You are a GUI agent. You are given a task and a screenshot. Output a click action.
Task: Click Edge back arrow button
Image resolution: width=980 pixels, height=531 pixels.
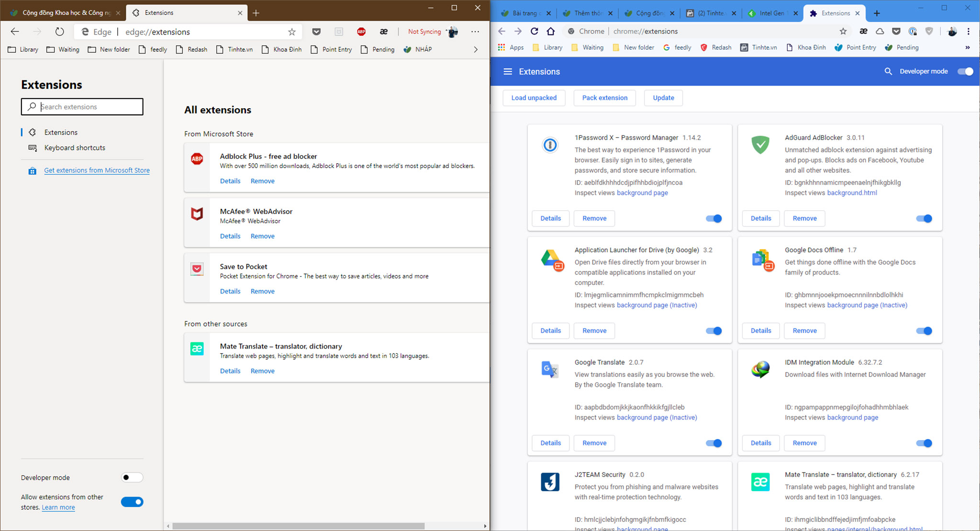tap(15, 32)
